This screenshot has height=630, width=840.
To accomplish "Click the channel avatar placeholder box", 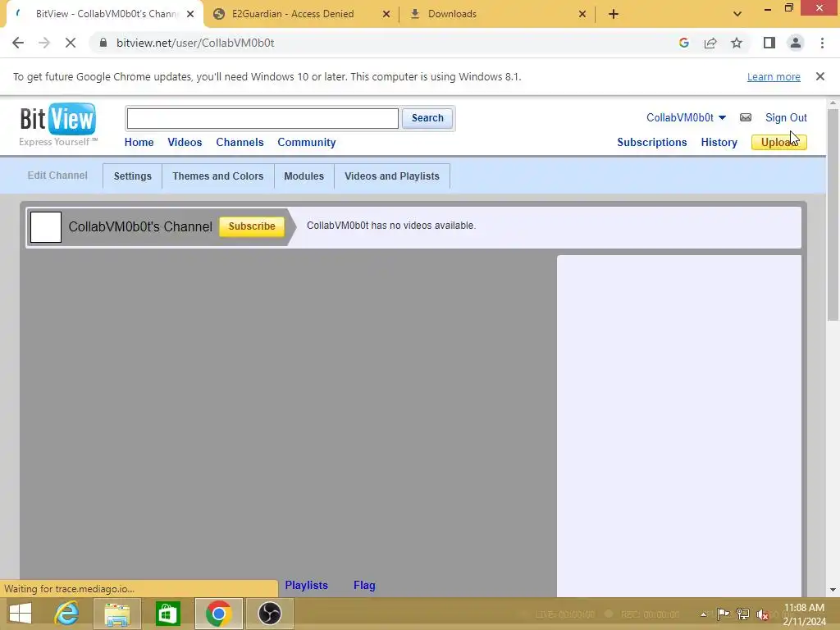I will (46, 227).
